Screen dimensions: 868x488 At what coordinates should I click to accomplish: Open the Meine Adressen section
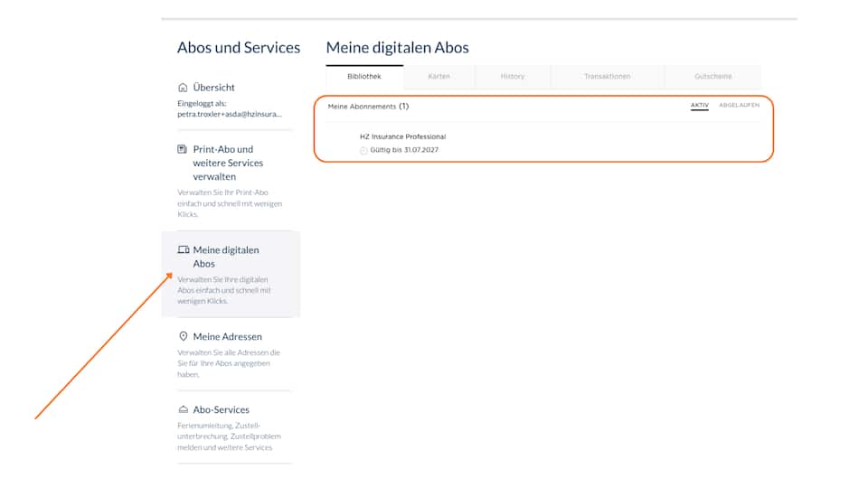click(228, 336)
